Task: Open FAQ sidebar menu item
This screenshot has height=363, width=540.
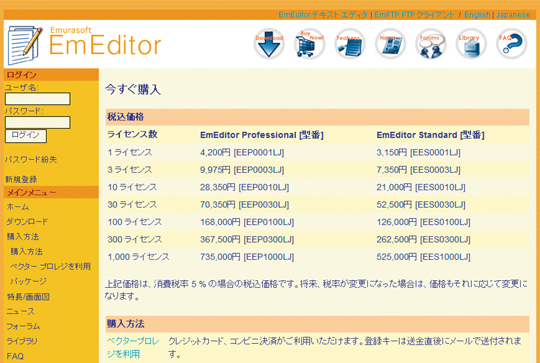Action: coord(15,356)
